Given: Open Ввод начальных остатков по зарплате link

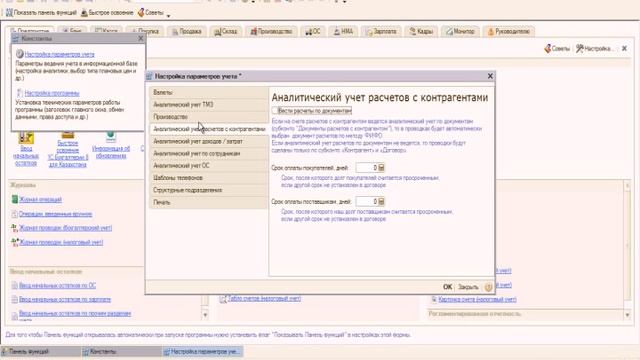Looking at the screenshot, I should [64, 299].
